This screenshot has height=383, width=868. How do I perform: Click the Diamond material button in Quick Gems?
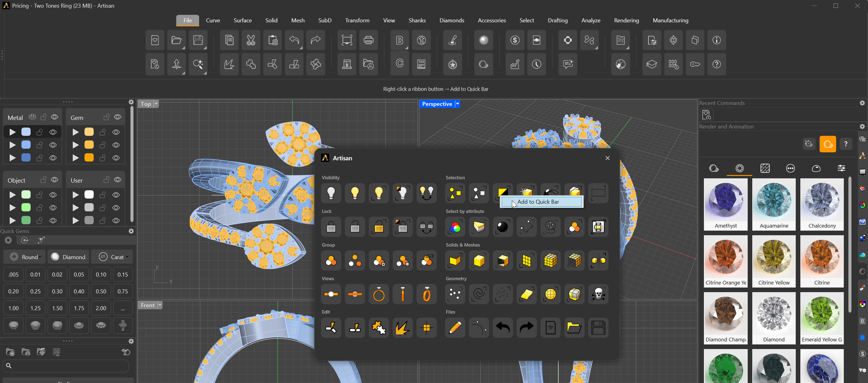[68, 257]
